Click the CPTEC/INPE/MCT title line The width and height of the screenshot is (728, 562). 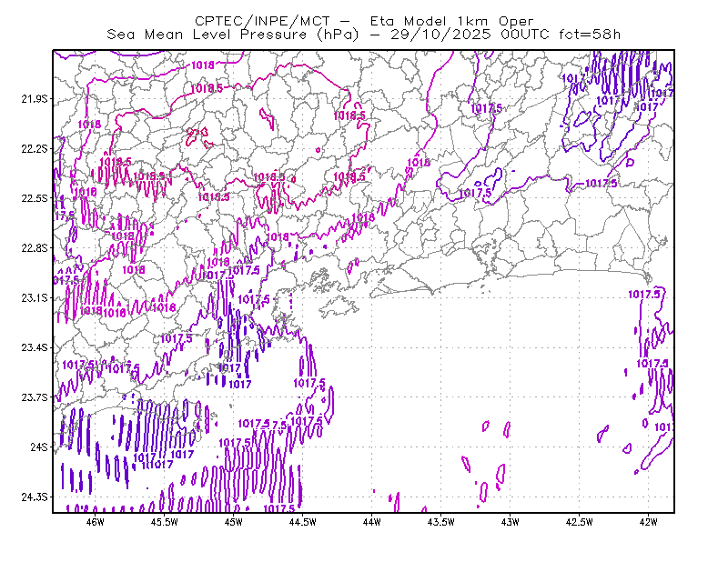(364, 21)
